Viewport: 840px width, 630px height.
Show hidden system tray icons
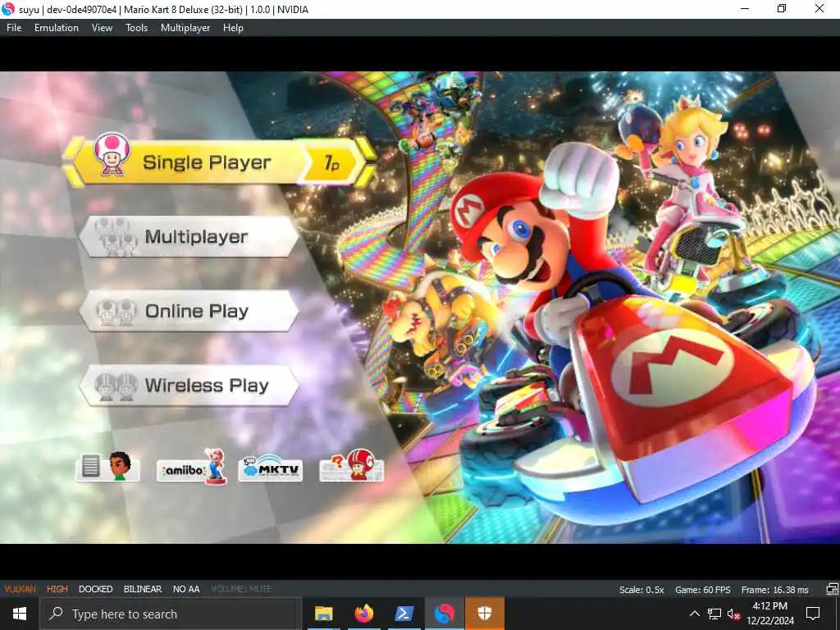(694, 614)
